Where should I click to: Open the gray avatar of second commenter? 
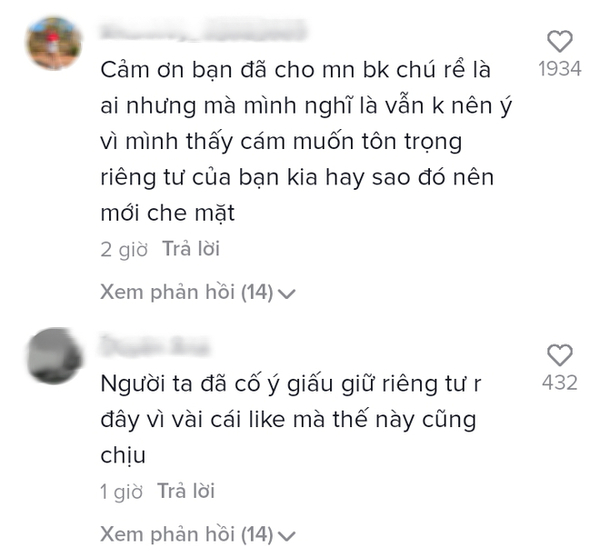pos(54,356)
